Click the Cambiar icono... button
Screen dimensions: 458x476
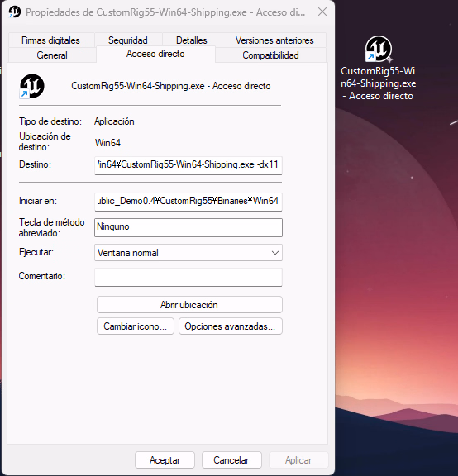[136, 326]
